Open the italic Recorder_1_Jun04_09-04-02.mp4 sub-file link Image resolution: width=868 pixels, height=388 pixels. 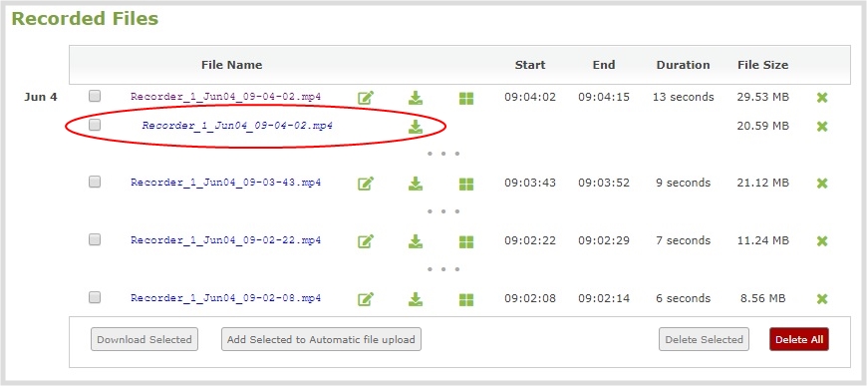point(237,126)
